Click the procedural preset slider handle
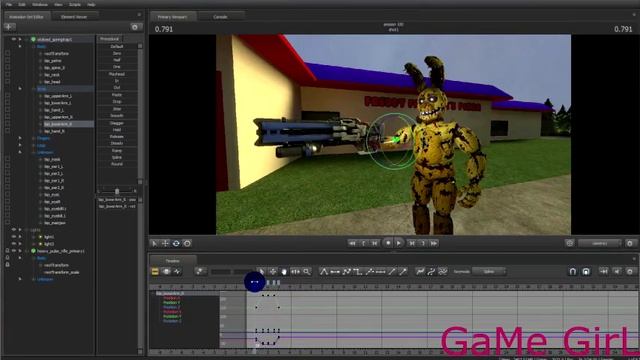640x360 pixels. tap(117, 191)
